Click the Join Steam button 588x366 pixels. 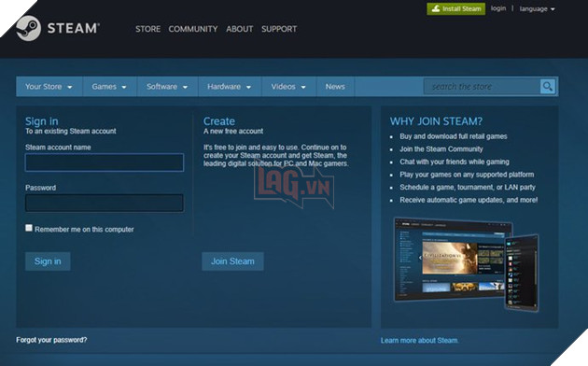[232, 261]
